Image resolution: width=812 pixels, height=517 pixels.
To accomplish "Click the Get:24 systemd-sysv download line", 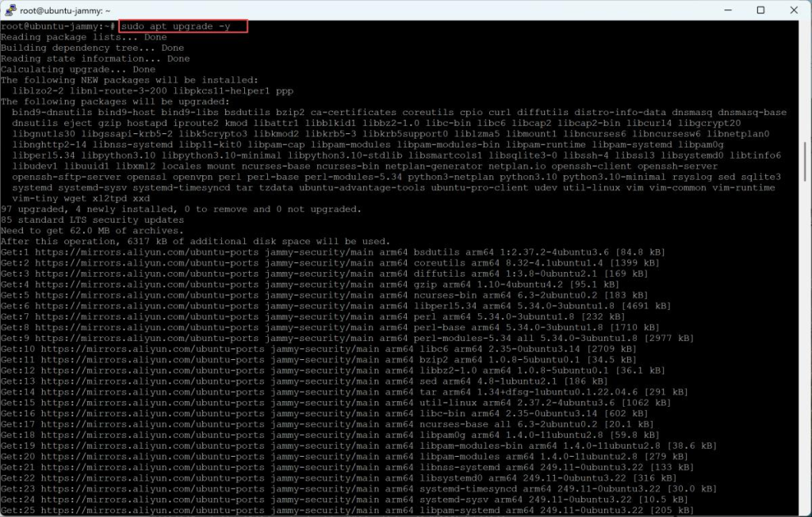I will click(344, 500).
